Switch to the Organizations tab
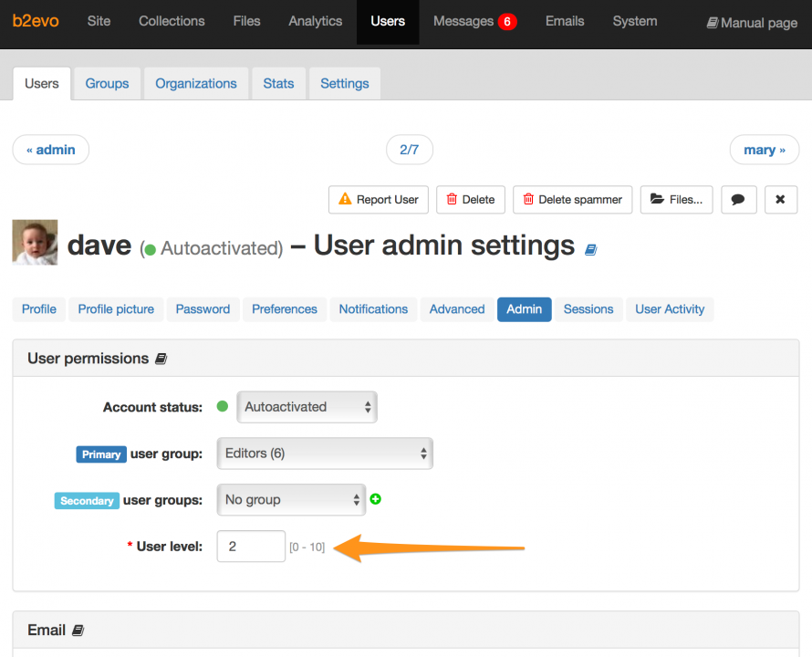The width and height of the screenshot is (812, 657). click(196, 83)
